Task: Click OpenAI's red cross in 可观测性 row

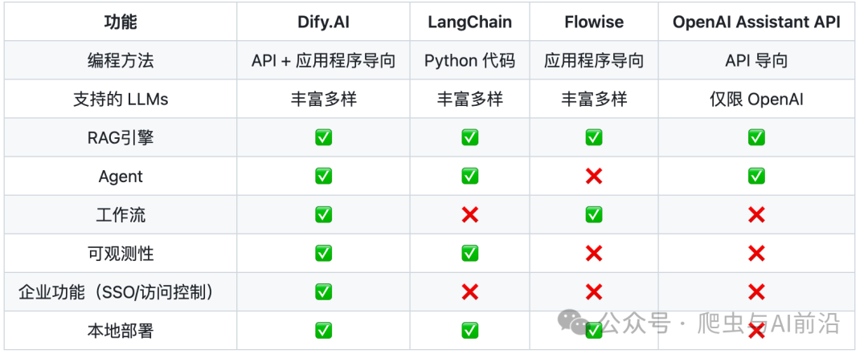Action: (x=756, y=254)
